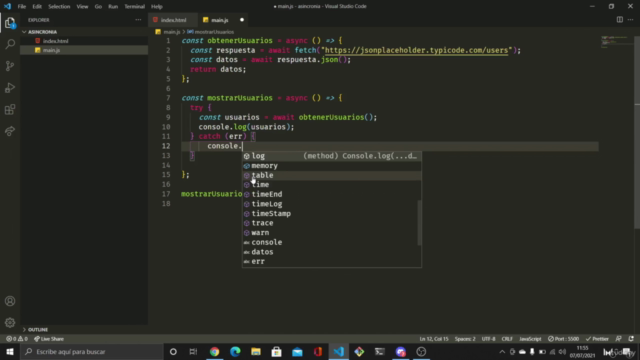The height and width of the screenshot is (360, 640).
Task: Click Ln 12, Col 15 status item
Action: pyautogui.click(x=433, y=339)
